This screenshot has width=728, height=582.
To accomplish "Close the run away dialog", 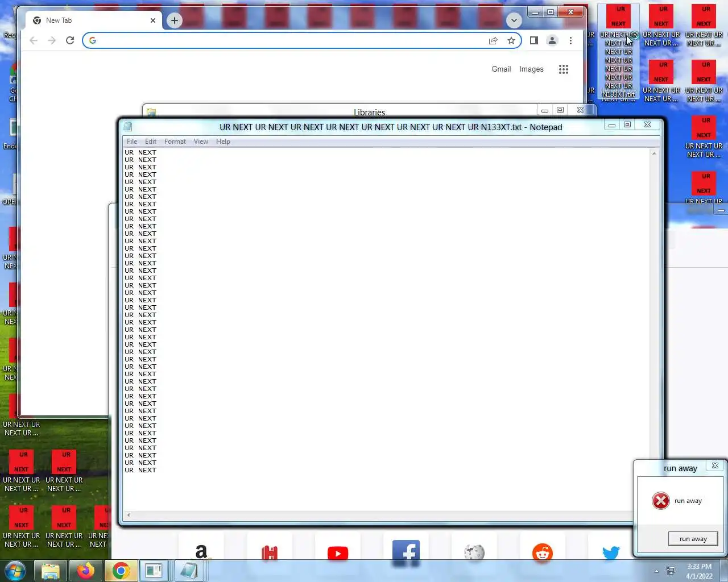I will [715, 465].
